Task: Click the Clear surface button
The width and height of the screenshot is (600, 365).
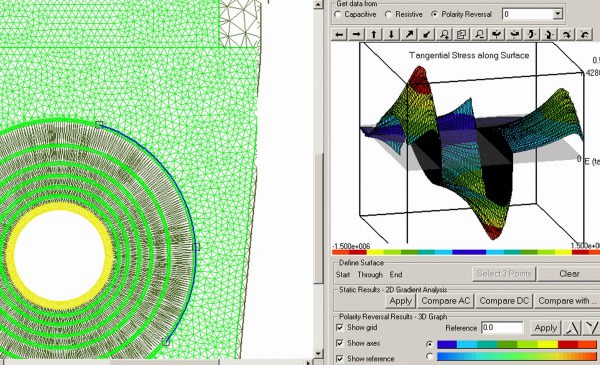Action: 569,274
